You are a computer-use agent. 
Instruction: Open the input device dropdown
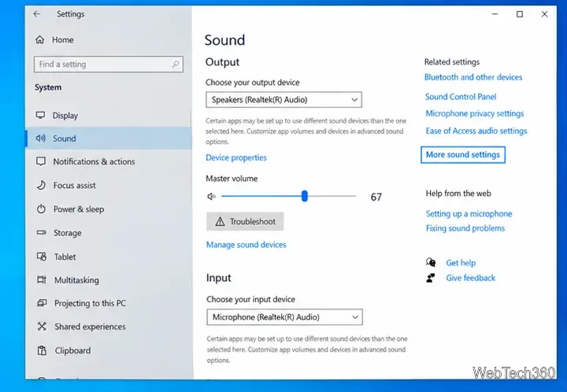[x=284, y=317]
